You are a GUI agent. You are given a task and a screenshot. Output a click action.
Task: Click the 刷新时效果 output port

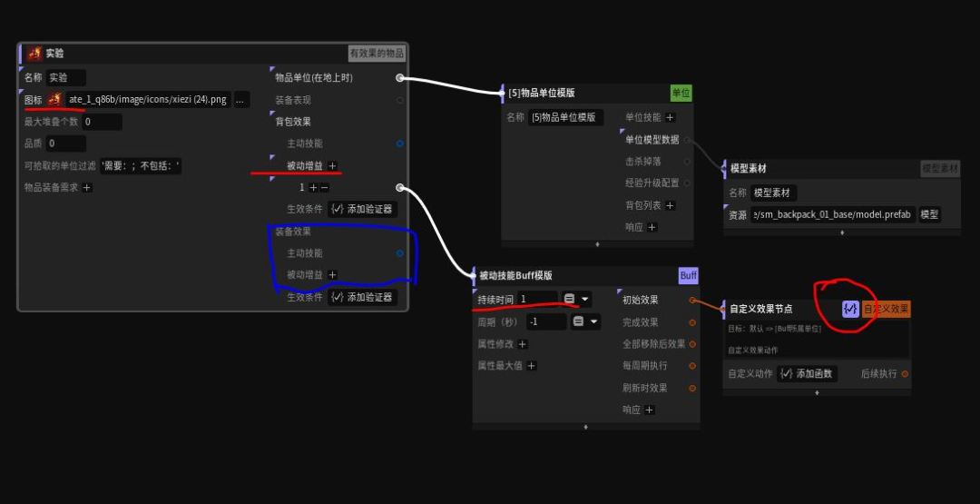pyautogui.click(x=692, y=389)
